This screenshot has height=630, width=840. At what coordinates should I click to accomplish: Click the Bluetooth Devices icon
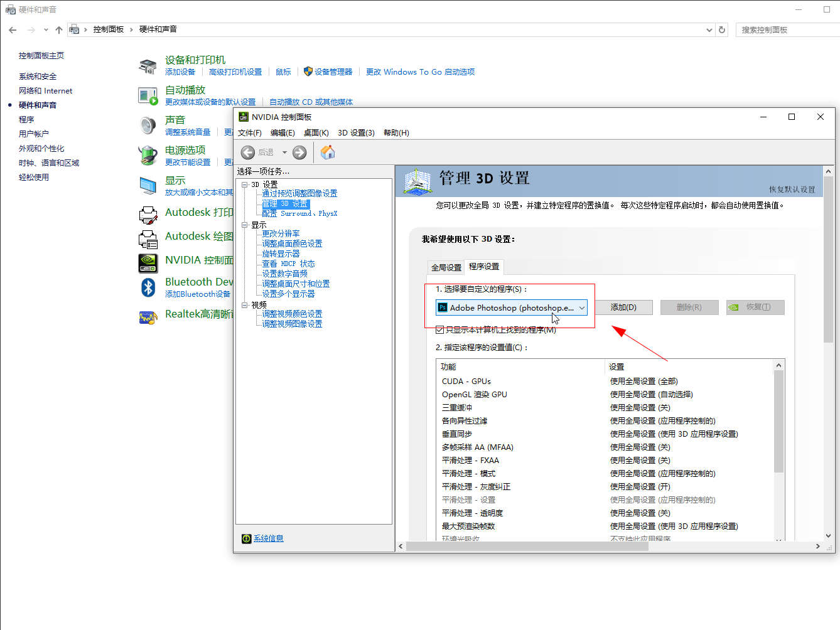tap(148, 287)
